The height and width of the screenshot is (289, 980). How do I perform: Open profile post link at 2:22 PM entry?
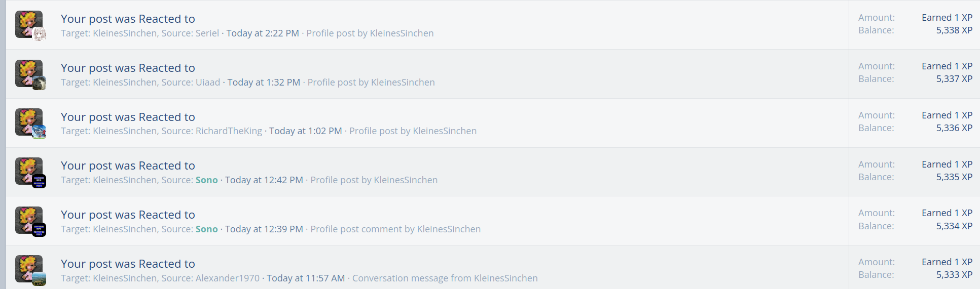click(x=370, y=33)
